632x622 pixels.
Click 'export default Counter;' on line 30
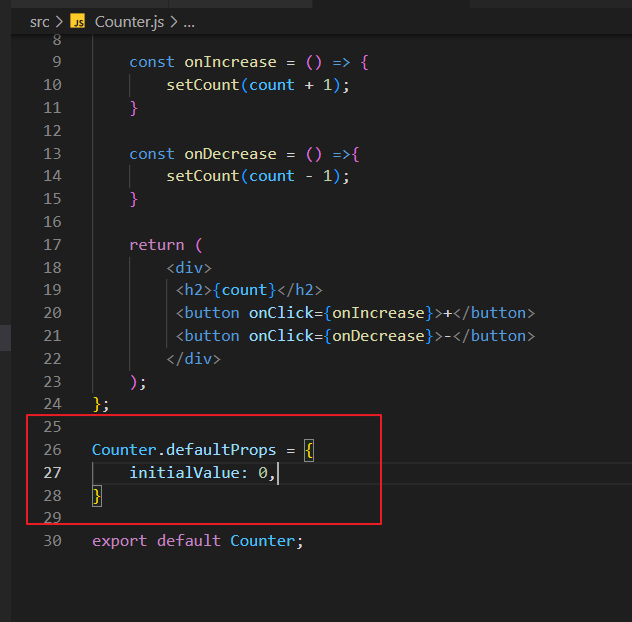198,541
